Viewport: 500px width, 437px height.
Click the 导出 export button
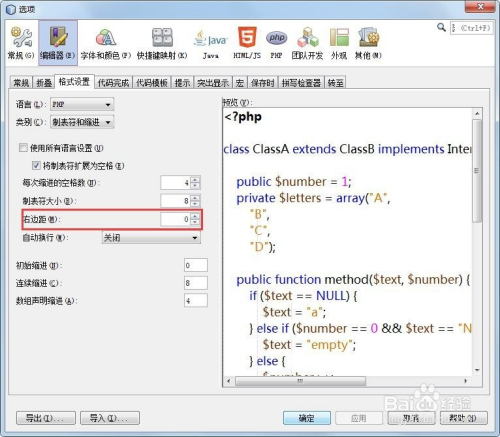click(x=46, y=418)
